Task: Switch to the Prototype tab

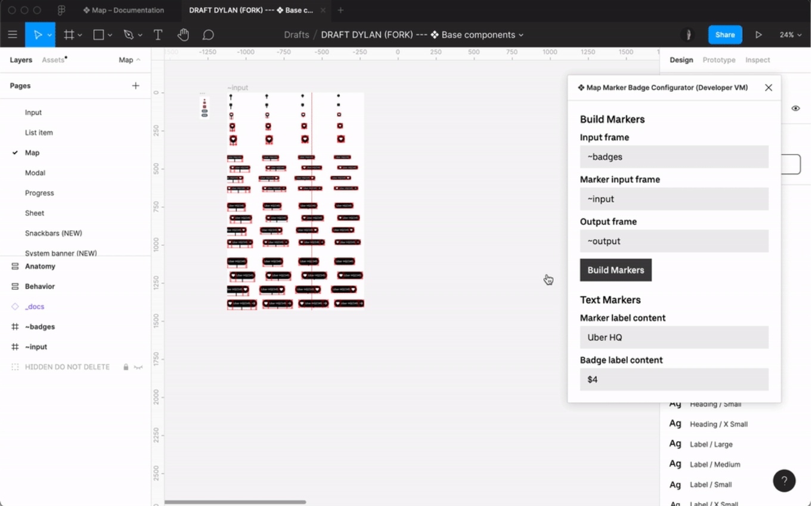Action: (718, 60)
